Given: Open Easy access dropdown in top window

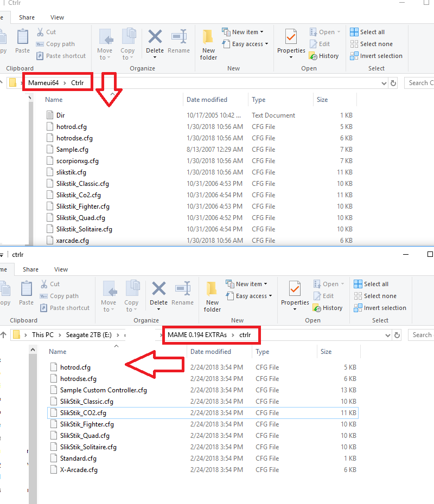Looking at the screenshot, I should pyautogui.click(x=245, y=44).
